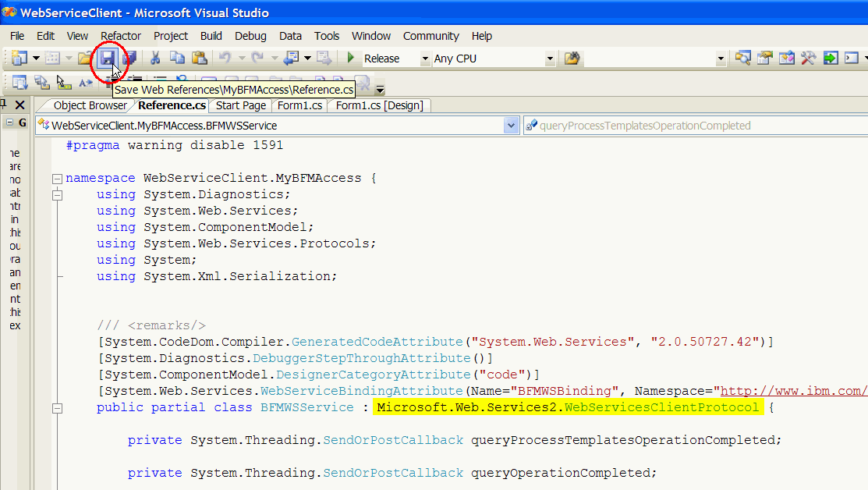Click the Navigate Forward icon
The width and height of the screenshot is (868, 490).
[x=324, y=59]
